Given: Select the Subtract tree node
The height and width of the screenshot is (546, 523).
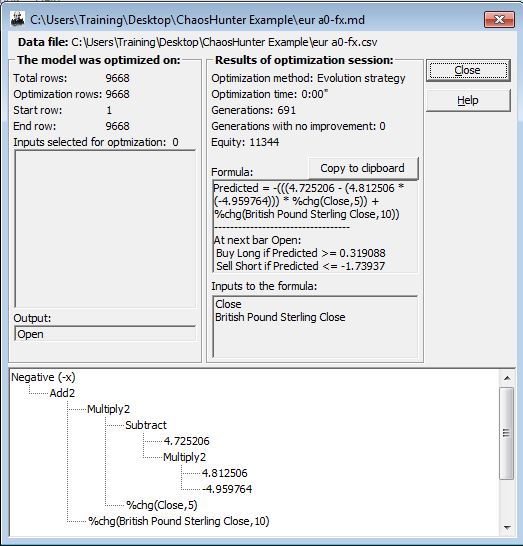Looking at the screenshot, I should (146, 425).
